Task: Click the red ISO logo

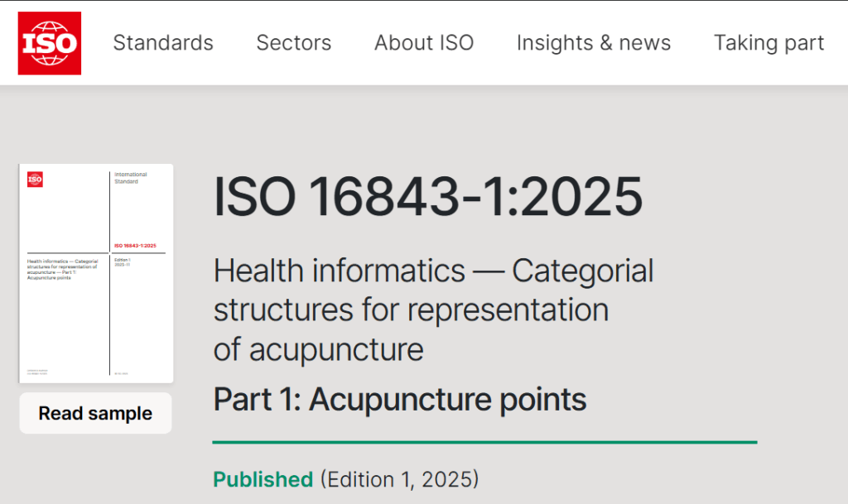Action: click(50, 43)
